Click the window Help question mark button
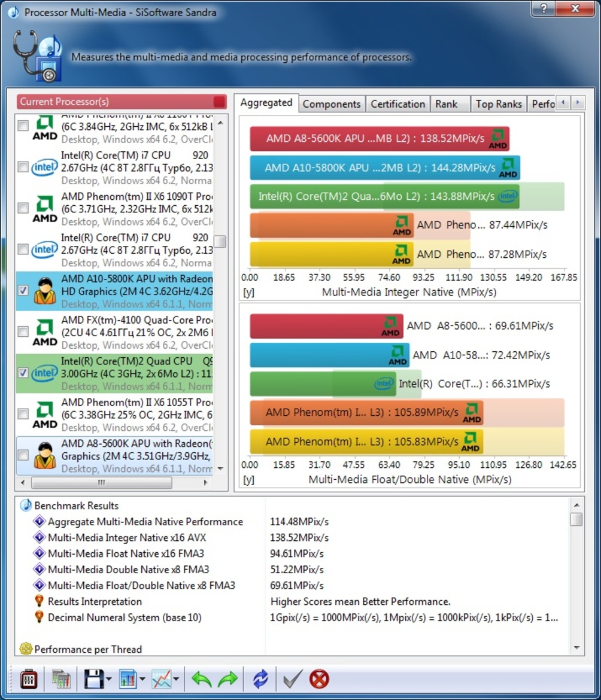This screenshot has width=601, height=700. (544, 9)
